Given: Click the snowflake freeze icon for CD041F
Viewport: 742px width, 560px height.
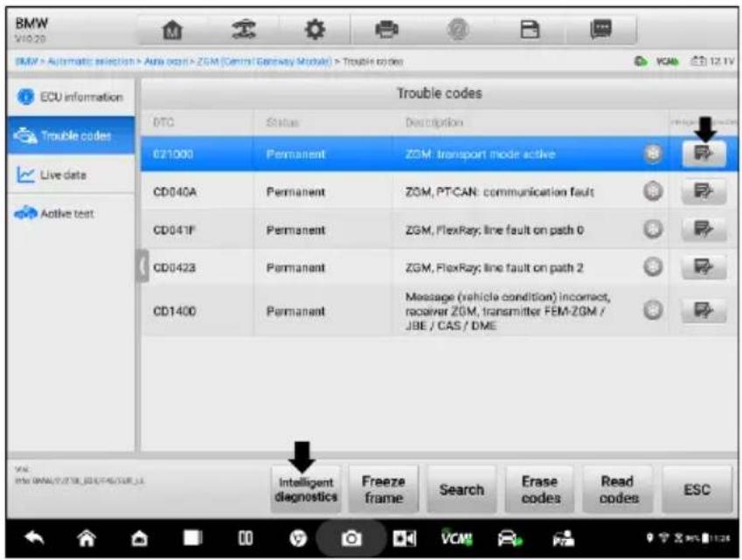Looking at the screenshot, I should tap(653, 229).
